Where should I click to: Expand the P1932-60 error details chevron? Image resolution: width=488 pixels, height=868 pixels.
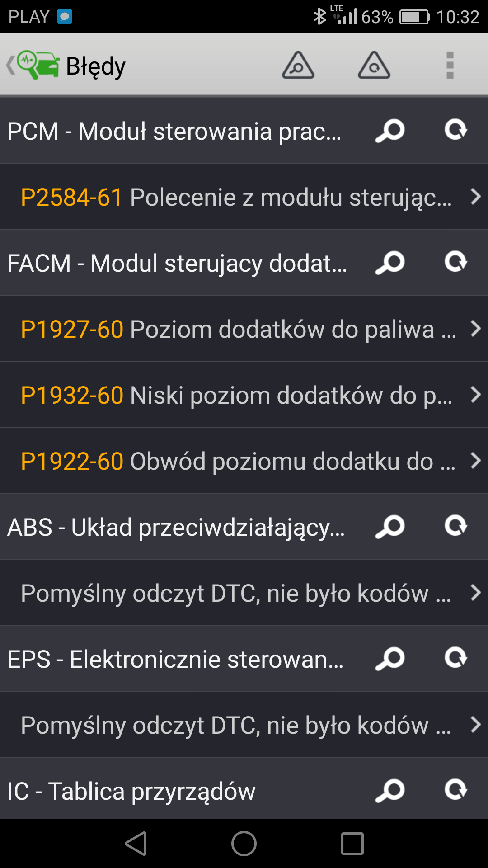pos(475,395)
